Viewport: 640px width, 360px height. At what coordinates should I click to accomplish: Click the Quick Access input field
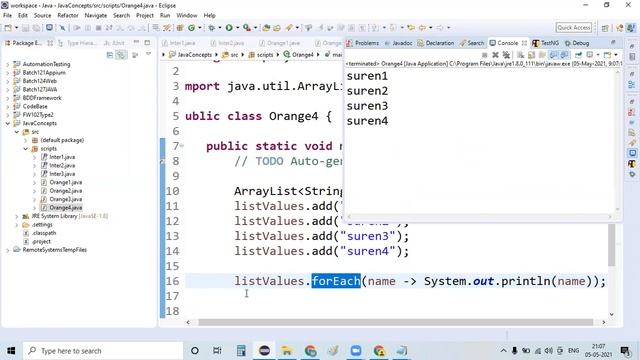573,28
